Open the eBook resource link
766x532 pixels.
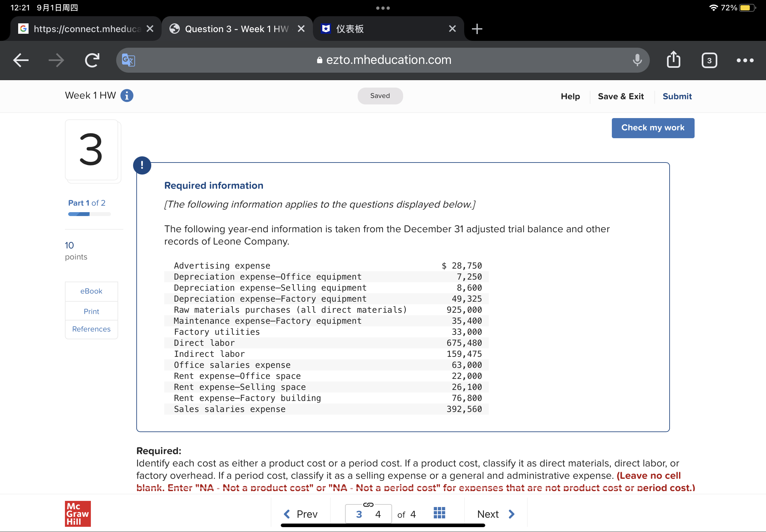[92, 291]
